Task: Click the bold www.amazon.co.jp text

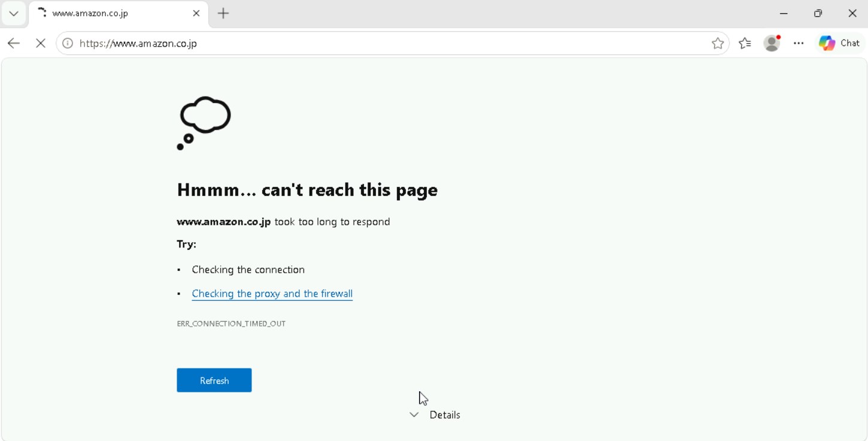Action: click(x=223, y=222)
